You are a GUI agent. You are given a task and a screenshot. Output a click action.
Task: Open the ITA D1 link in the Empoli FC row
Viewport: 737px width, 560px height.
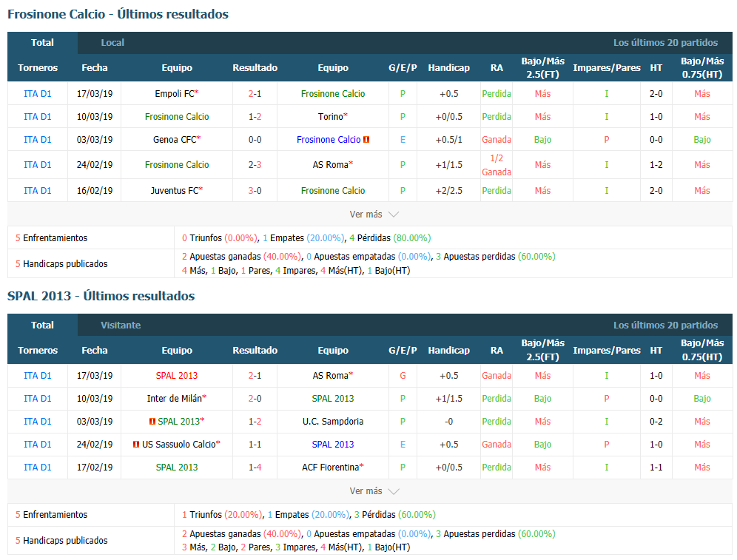pyautogui.click(x=38, y=94)
